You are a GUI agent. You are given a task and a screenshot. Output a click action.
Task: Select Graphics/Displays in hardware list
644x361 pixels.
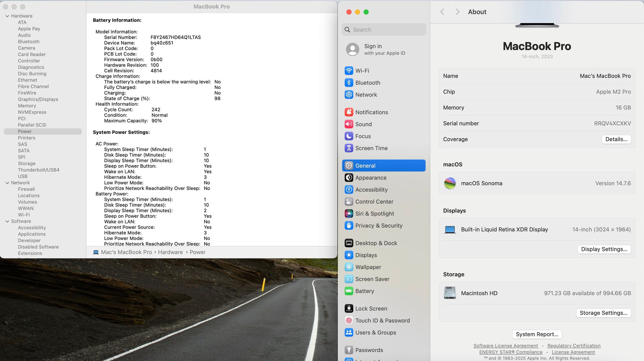pos(38,99)
